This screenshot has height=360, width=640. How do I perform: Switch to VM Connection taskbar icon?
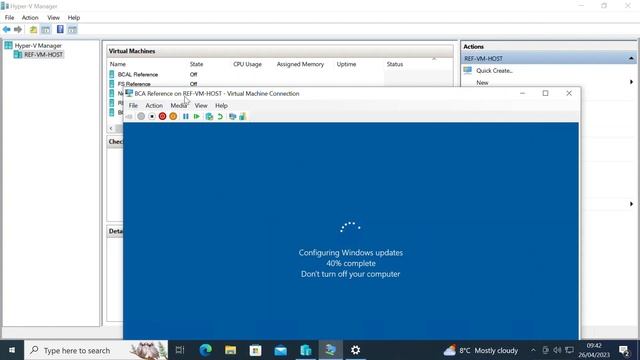point(331,350)
